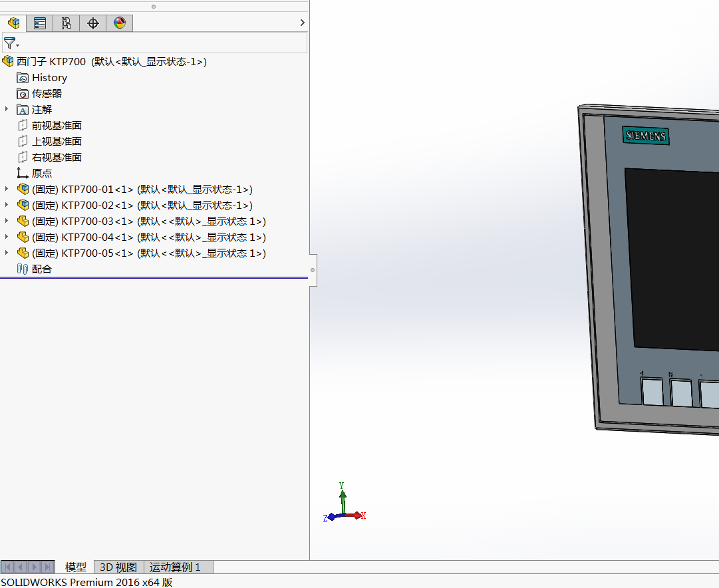Click the coordinate triad's X axis
Image resolution: width=719 pixels, height=588 pixels.
click(356, 515)
